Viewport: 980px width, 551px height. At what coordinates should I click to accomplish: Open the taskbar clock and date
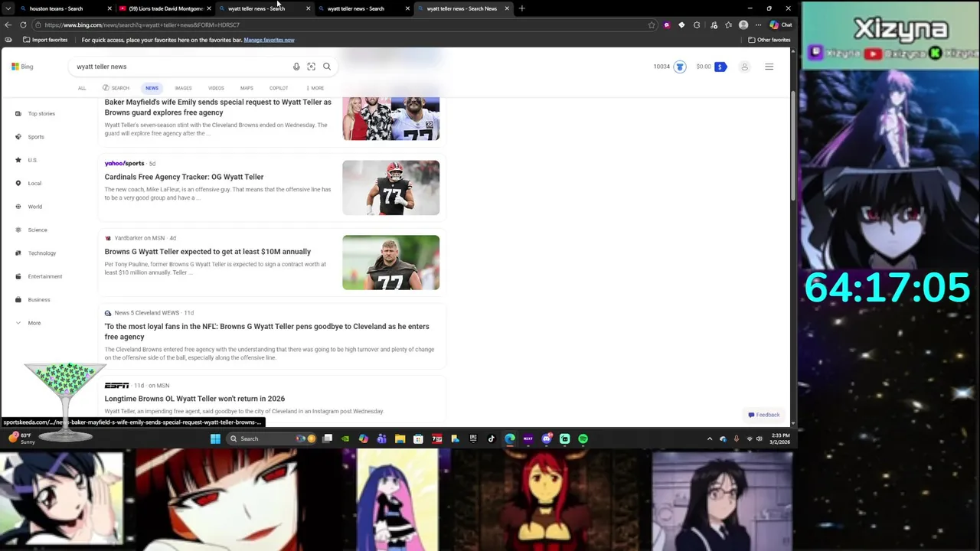780,439
